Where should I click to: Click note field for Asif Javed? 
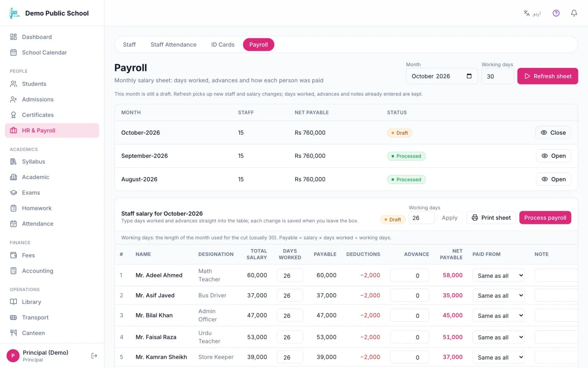pos(556,296)
